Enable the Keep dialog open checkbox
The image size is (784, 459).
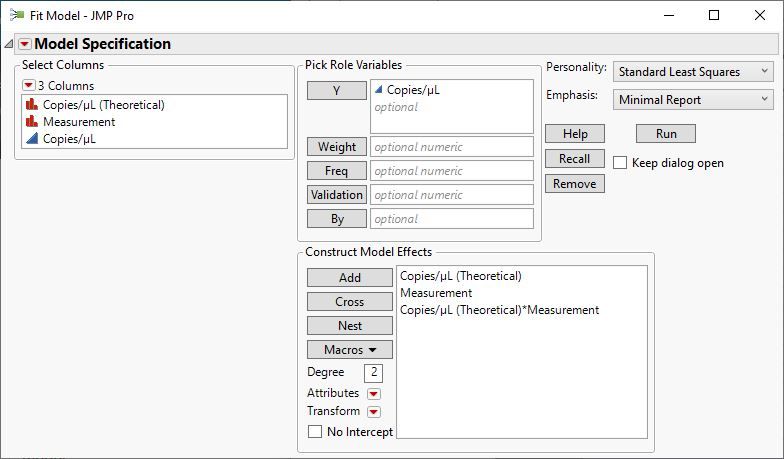point(621,163)
